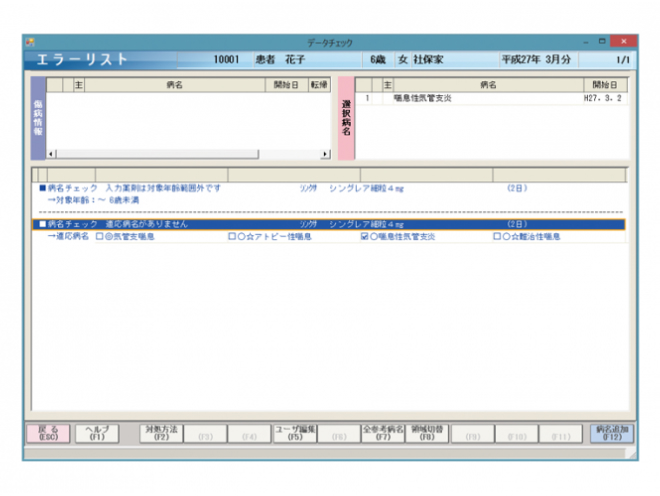660x496 pixels.
Task: Check the ○☆アトピー性喘息 checkbox
Action: tap(232, 237)
